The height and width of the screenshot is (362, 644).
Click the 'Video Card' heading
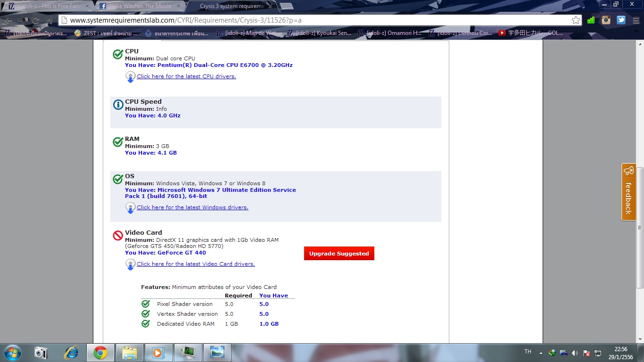click(x=143, y=232)
